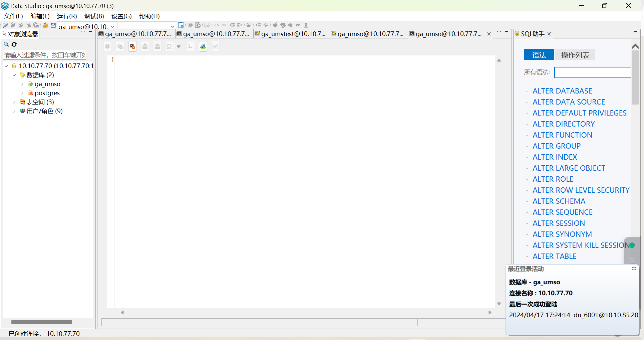Select the 语法 tab in SQL助手

point(539,55)
